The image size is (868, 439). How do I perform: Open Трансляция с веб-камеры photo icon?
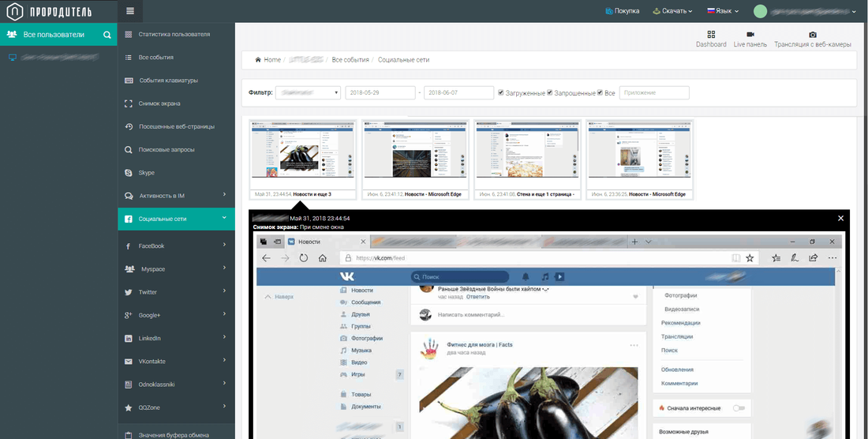813,34
